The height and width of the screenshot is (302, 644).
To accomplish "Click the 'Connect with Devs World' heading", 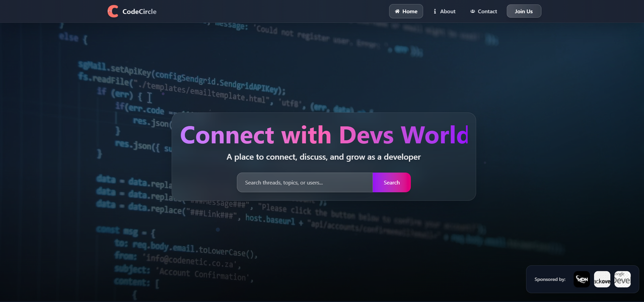I will [324, 135].
